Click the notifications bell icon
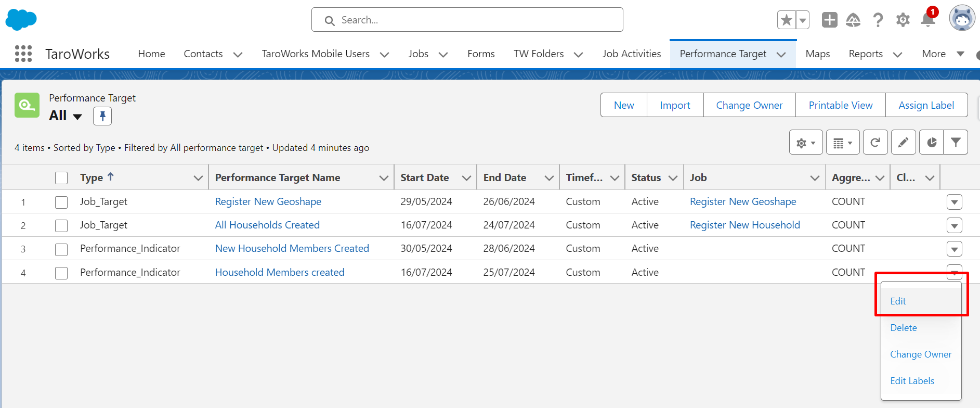The image size is (980, 408). [x=927, y=20]
